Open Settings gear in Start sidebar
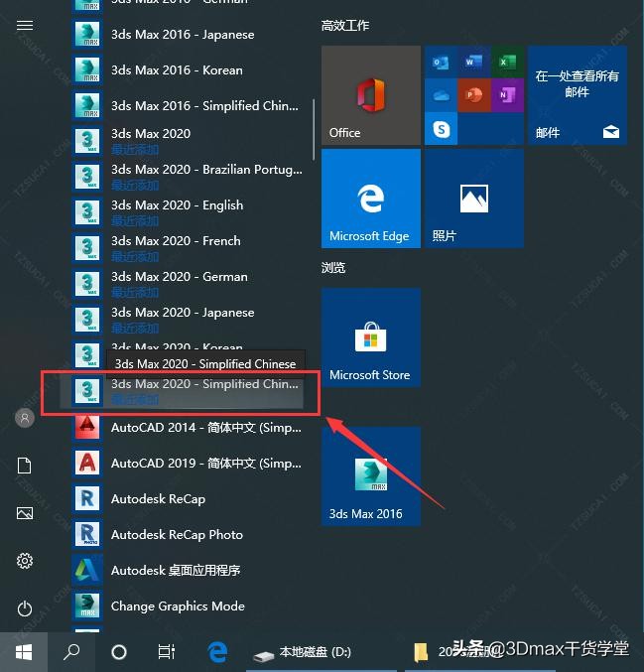The width and height of the screenshot is (644, 672). (25, 561)
